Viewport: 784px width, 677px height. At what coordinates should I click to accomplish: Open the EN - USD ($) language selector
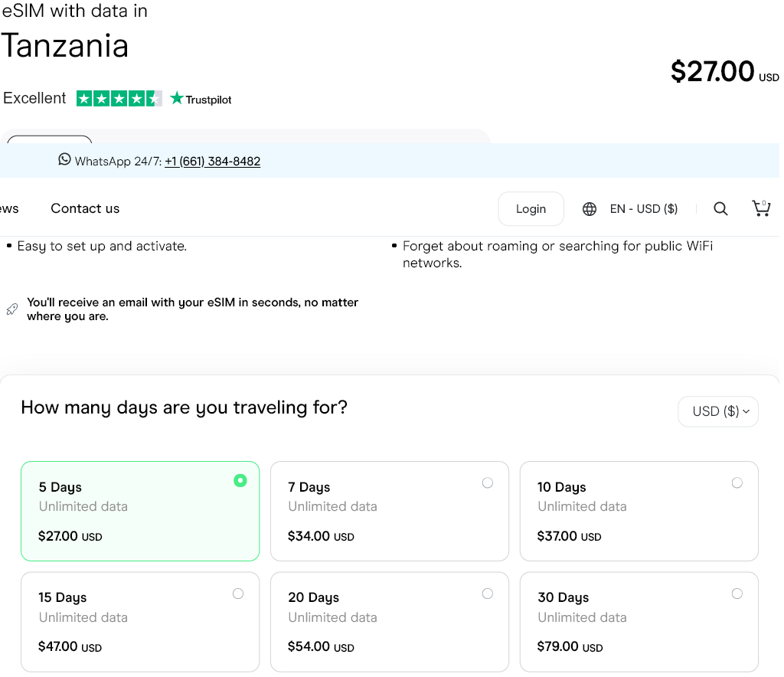[643, 209]
